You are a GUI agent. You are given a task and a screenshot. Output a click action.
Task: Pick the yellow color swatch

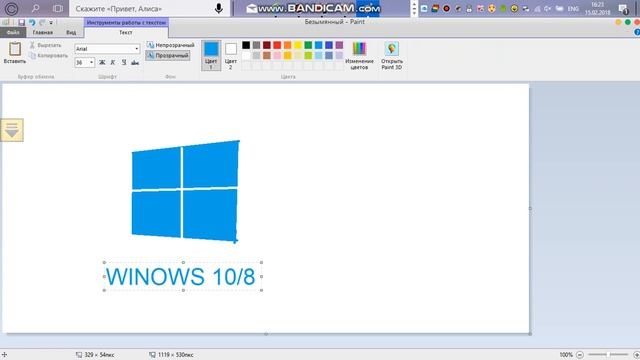[298, 45]
